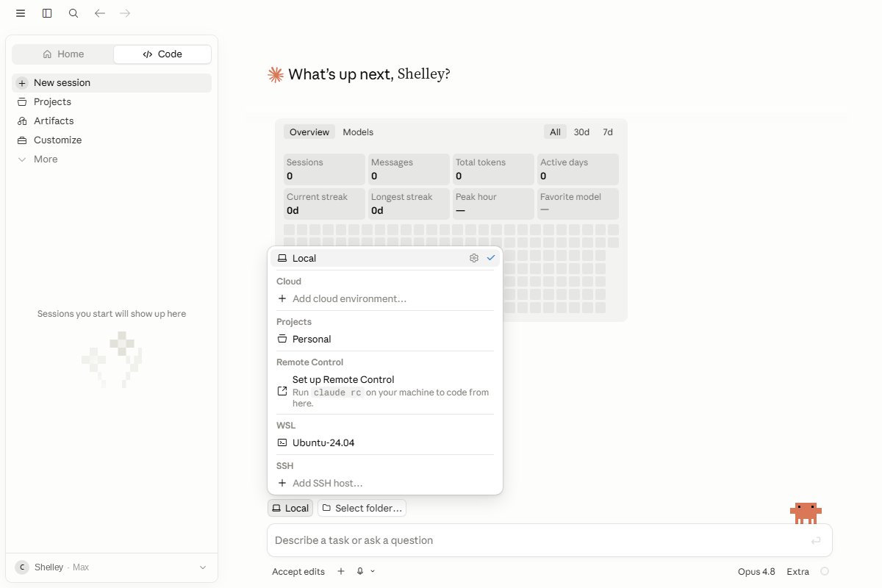The height and width of the screenshot is (588, 882).
Task: Click the Remote Control external link icon
Action: 282,391
